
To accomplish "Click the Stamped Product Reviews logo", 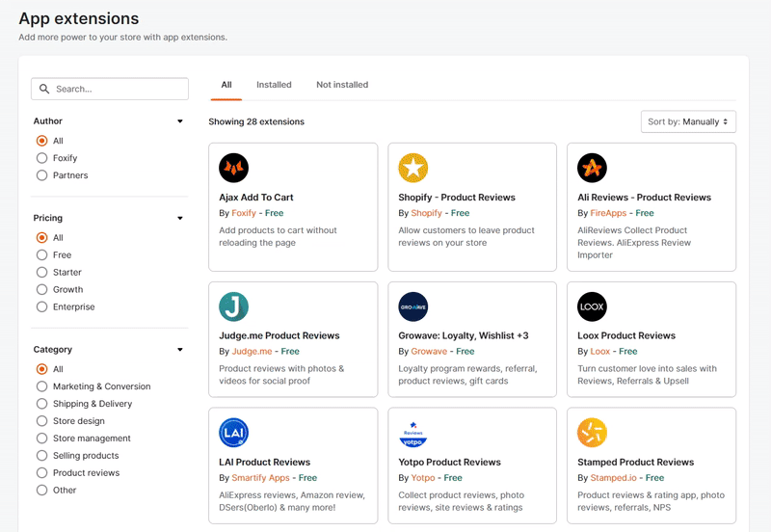I will tap(592, 433).
